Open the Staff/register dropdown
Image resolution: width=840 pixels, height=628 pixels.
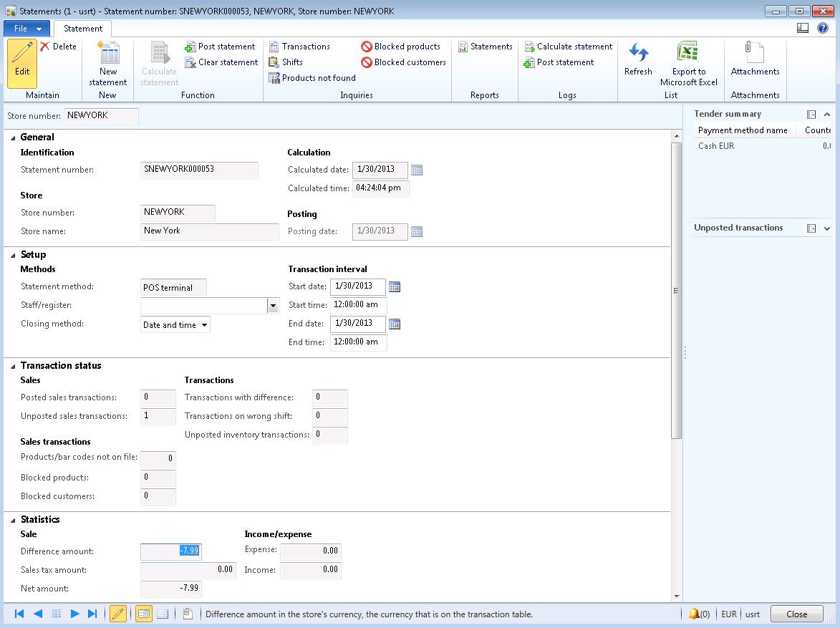pos(272,306)
